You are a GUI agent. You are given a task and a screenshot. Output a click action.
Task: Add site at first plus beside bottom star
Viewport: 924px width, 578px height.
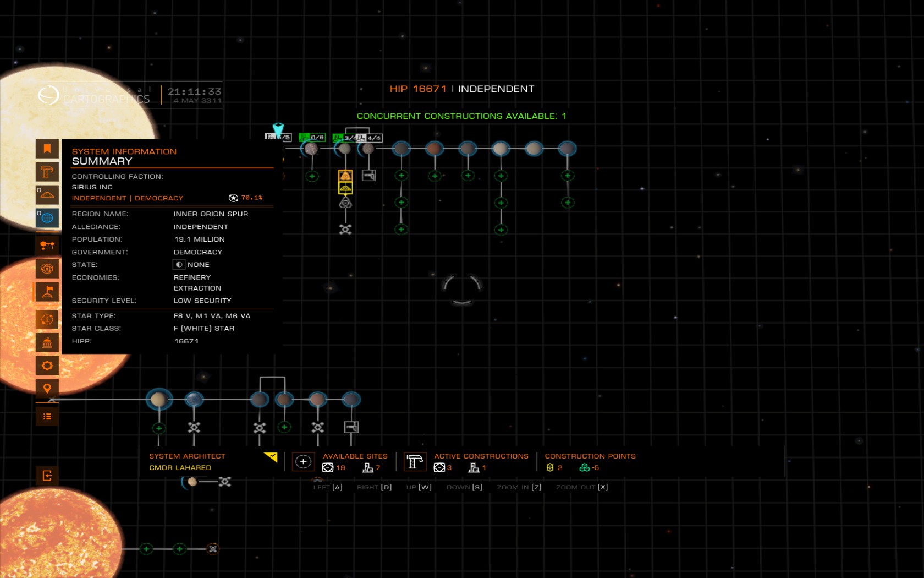tap(146, 549)
